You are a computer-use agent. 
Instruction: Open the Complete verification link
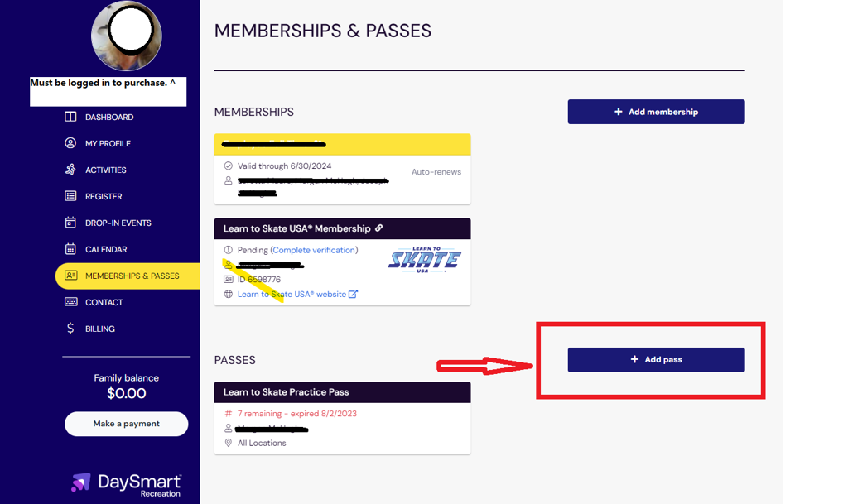click(315, 250)
